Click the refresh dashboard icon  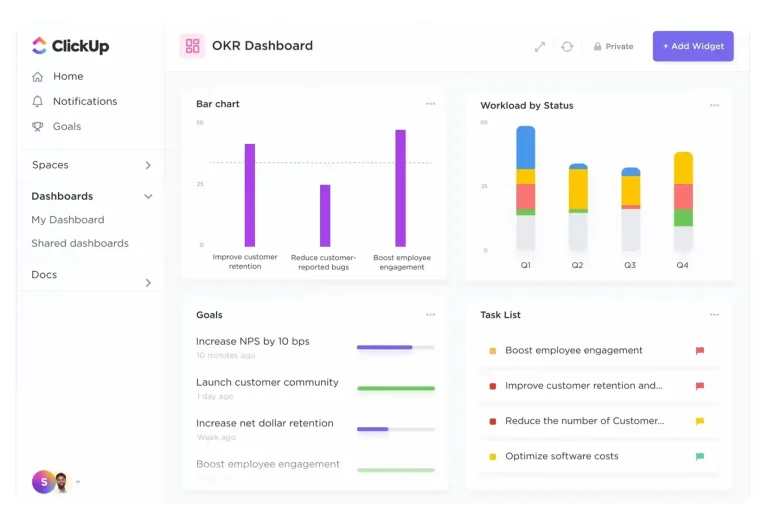[x=567, y=47]
